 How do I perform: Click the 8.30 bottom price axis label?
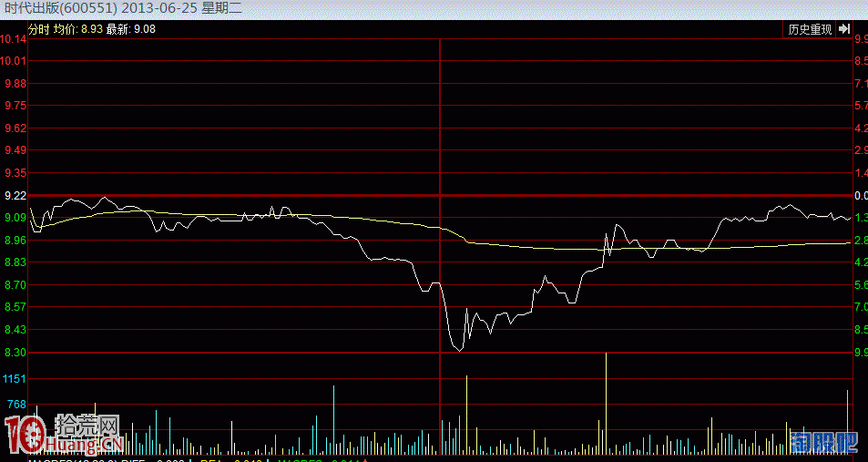coord(14,353)
